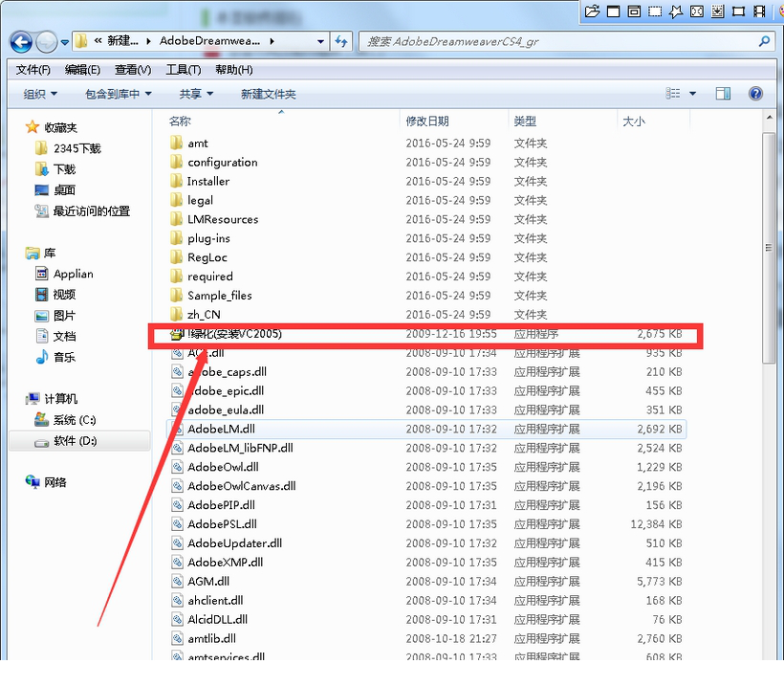The height and width of the screenshot is (686, 784).
Task: Click the file list vertical scrollbar thumb
Action: [x=769, y=248]
